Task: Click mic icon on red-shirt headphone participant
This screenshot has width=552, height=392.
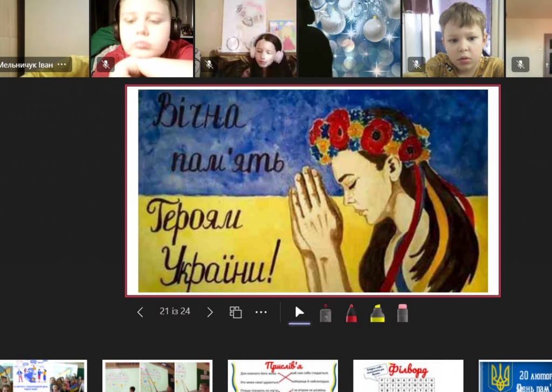Action: pos(106,65)
